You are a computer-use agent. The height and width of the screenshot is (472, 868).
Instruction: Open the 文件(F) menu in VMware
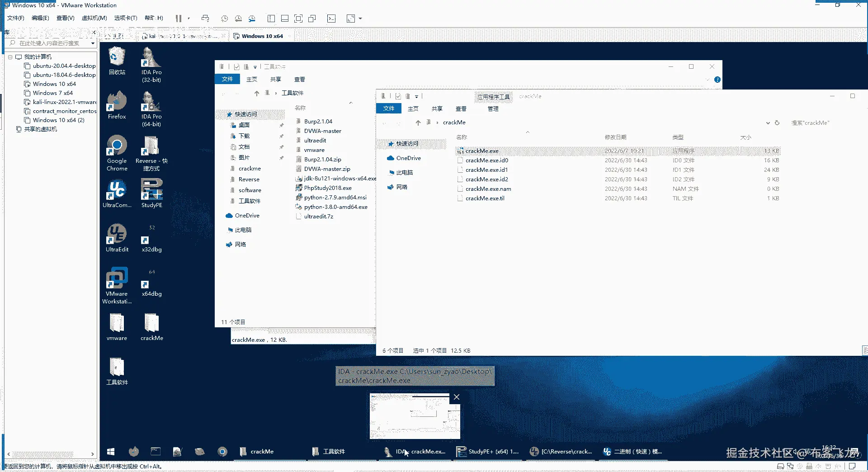click(16, 18)
